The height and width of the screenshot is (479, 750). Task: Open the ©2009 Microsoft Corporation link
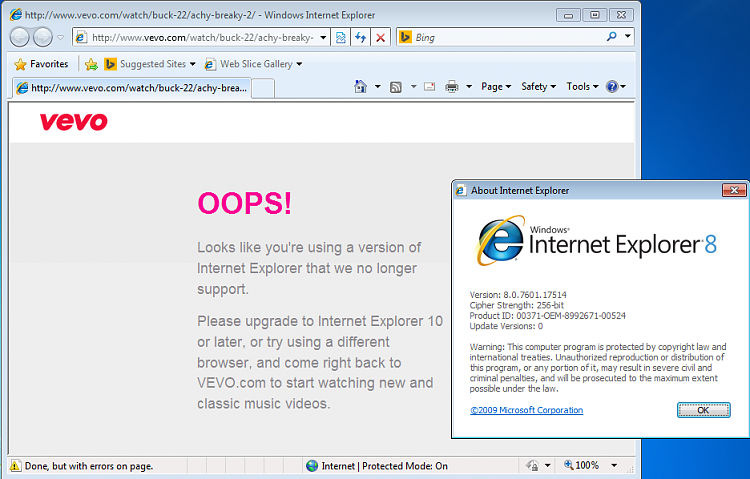click(527, 410)
